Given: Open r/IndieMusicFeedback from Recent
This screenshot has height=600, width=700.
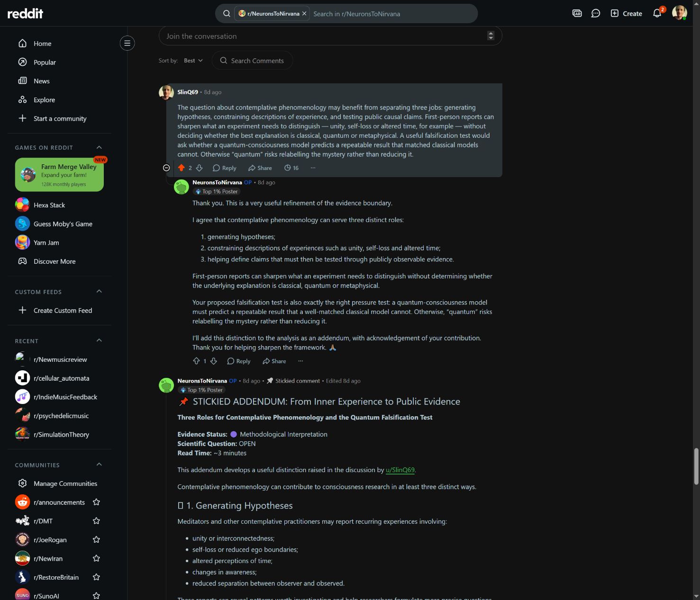Looking at the screenshot, I should click(60, 397).
